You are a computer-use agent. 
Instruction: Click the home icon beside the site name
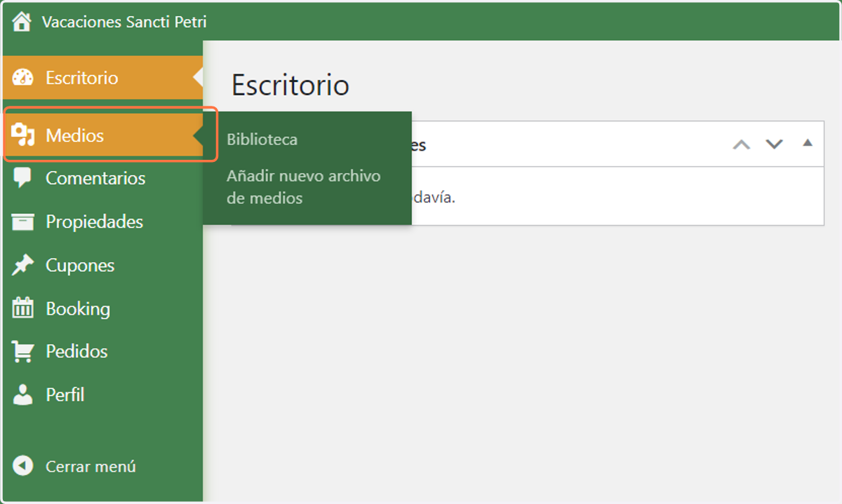coord(22,22)
